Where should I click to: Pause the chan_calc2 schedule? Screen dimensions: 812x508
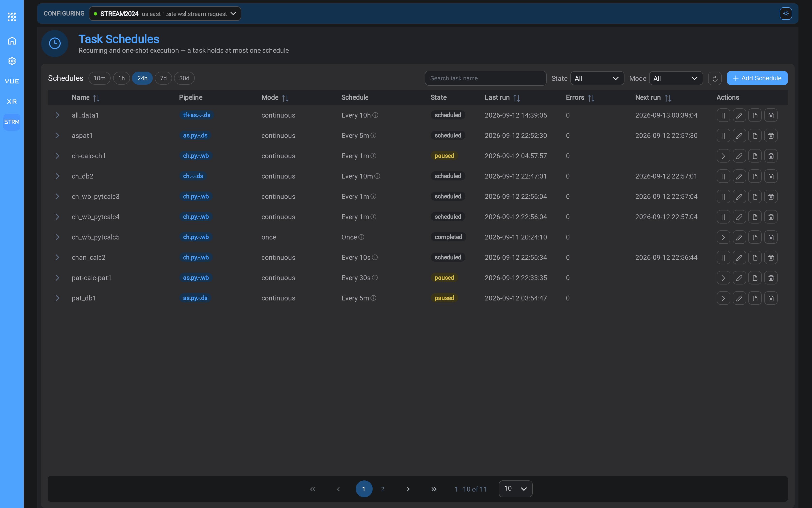[723, 258]
